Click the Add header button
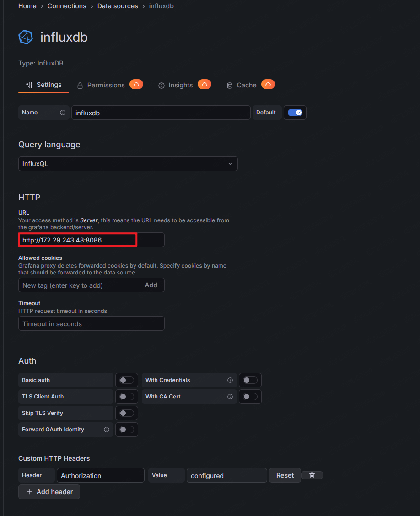 (49, 492)
